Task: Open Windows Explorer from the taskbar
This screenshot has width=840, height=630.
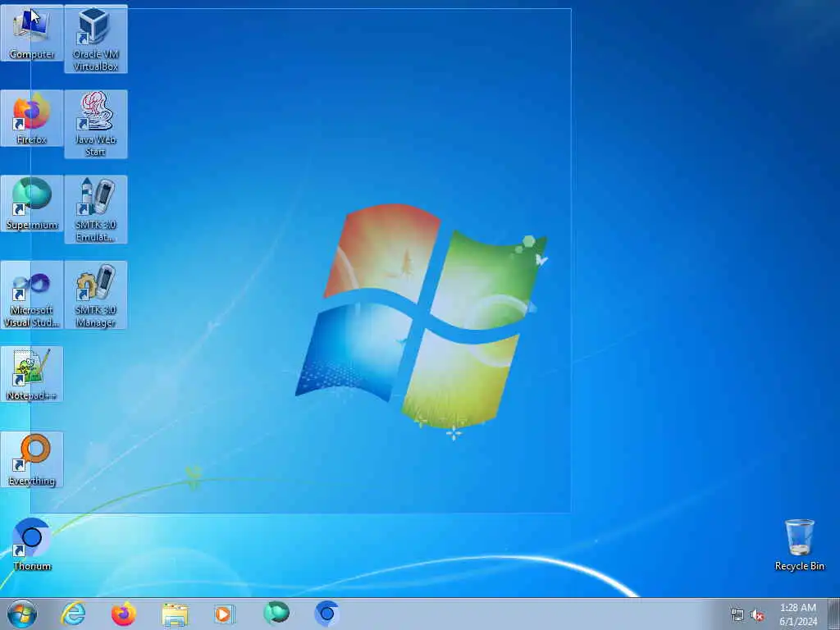Action: (x=175, y=614)
